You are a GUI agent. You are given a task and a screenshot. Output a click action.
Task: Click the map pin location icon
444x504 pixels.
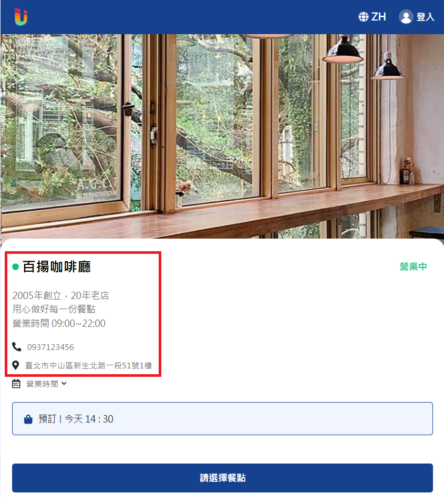pos(15,365)
